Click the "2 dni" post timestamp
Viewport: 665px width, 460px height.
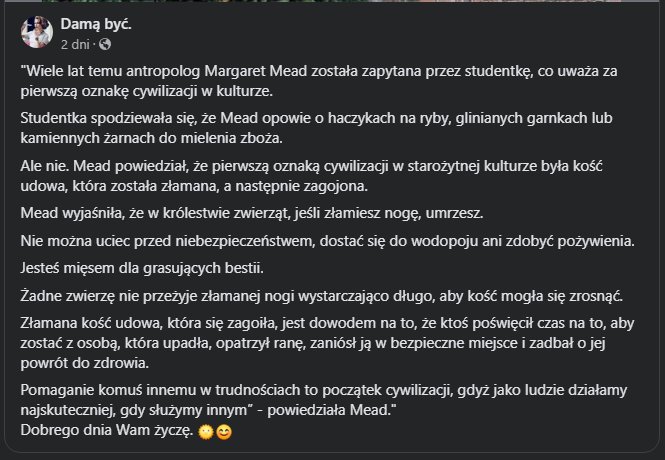[75, 45]
